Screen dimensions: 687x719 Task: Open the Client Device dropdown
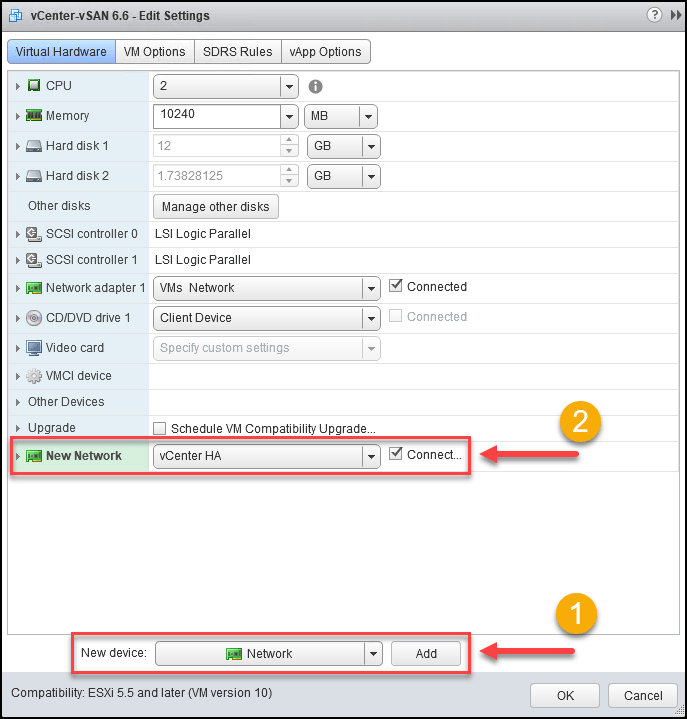pyautogui.click(x=371, y=318)
